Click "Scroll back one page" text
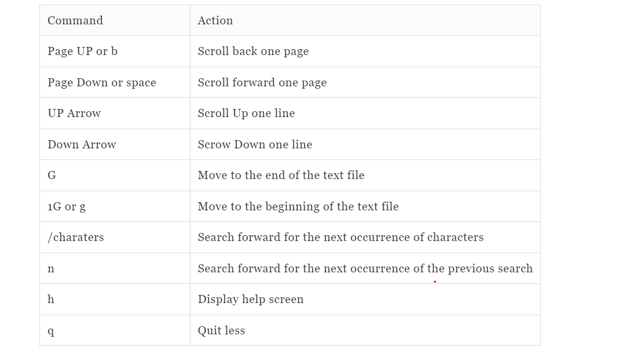 pyautogui.click(x=253, y=52)
